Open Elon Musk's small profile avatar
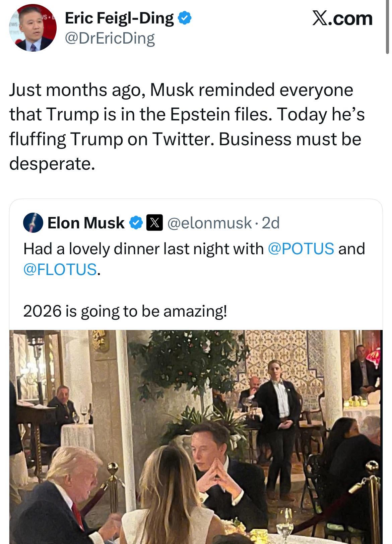Image resolution: width=392 pixels, height=544 pixels. pyautogui.click(x=33, y=223)
